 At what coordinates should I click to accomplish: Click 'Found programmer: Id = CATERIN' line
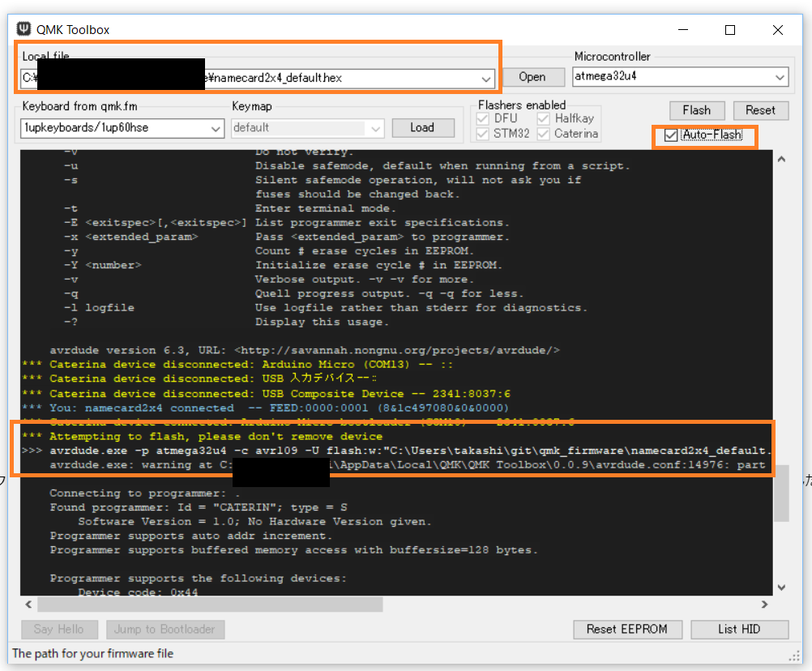point(199,507)
